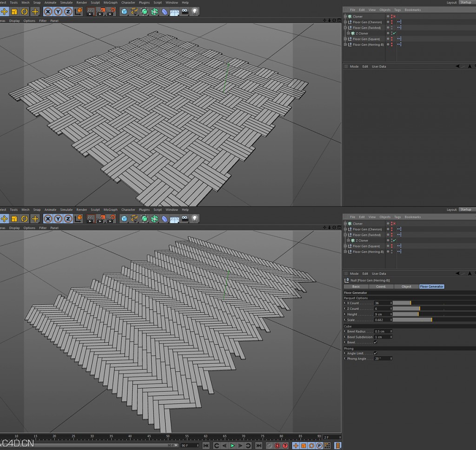Viewport: 476px width, 450px height.
Task: Add a Camera object from the toolbar
Action: pos(185,12)
